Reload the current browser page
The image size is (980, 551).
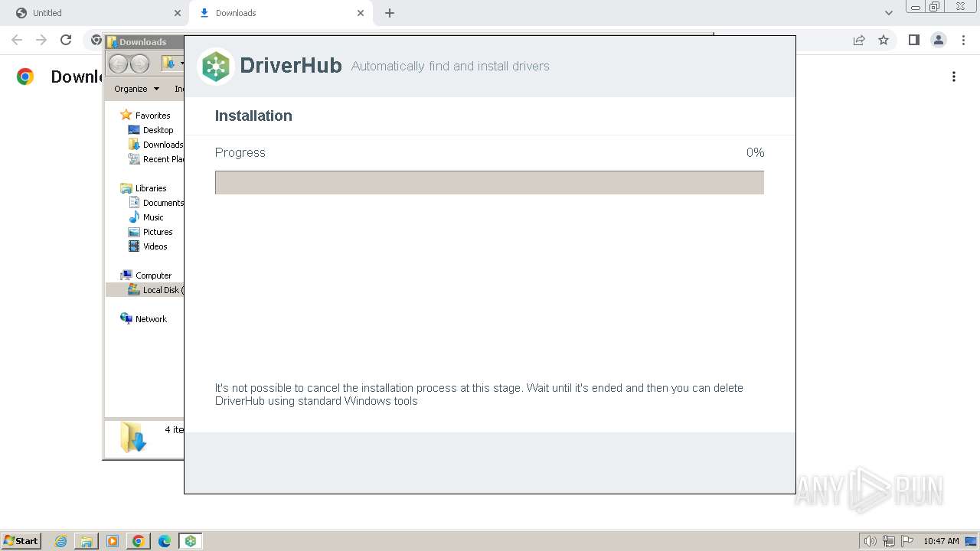coord(66,40)
